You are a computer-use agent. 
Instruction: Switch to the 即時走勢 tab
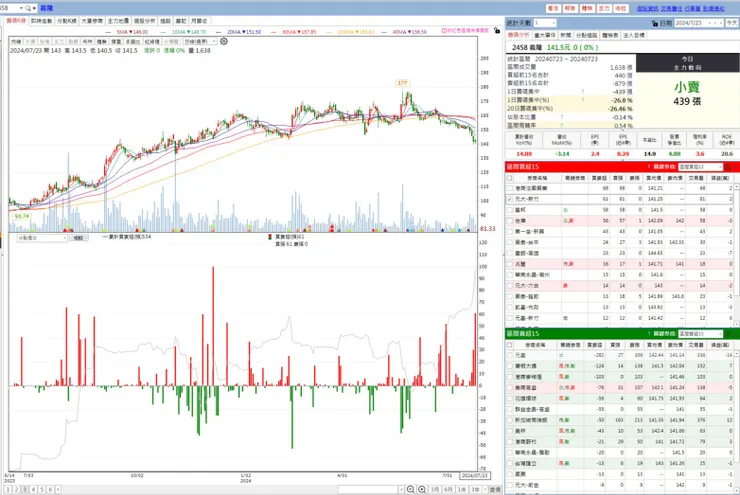pos(42,21)
